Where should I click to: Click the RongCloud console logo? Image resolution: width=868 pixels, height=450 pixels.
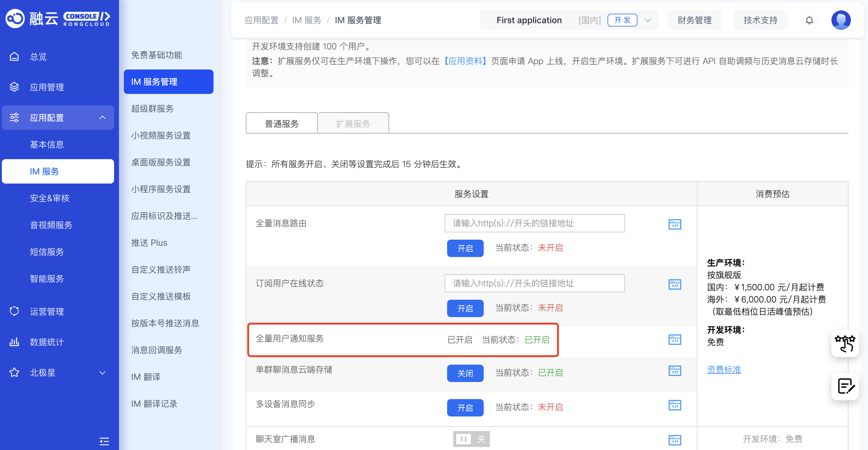point(58,19)
